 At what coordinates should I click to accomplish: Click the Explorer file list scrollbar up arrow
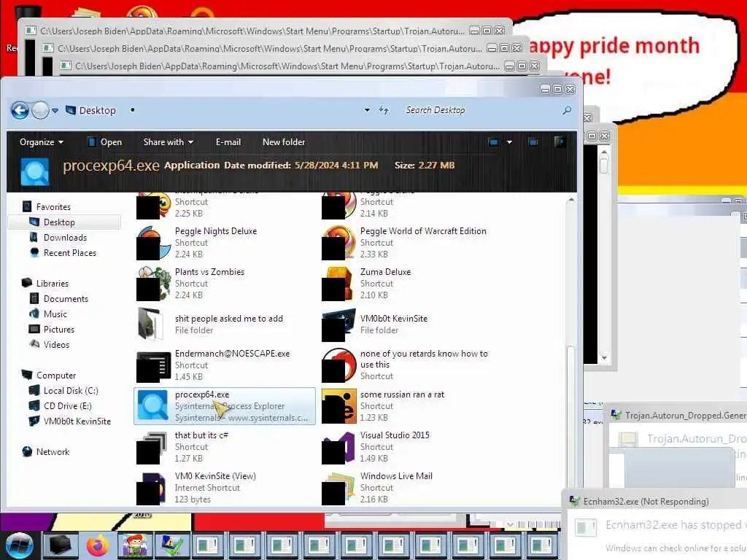pyautogui.click(x=570, y=200)
